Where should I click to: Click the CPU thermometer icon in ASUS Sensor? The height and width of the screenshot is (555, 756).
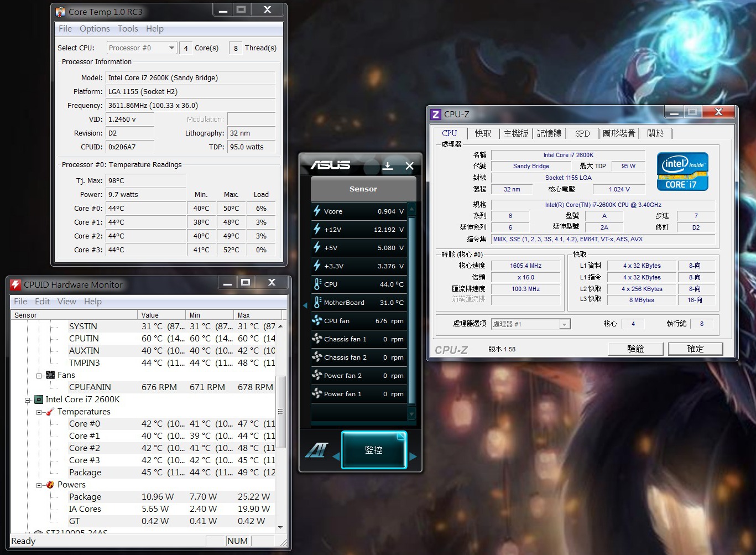[317, 284]
